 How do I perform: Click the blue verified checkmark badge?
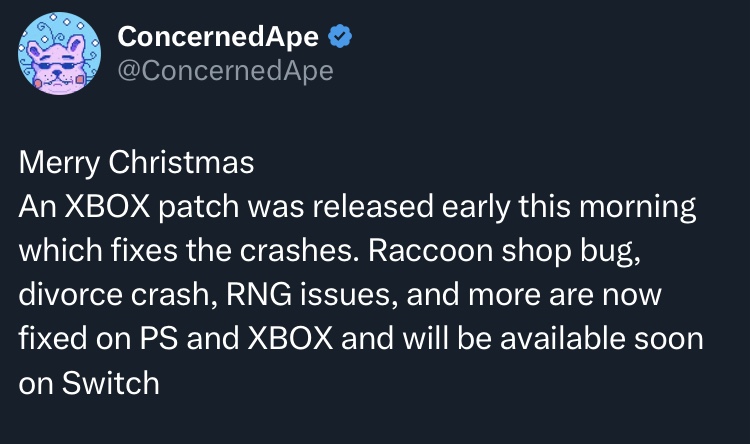pyautogui.click(x=340, y=36)
